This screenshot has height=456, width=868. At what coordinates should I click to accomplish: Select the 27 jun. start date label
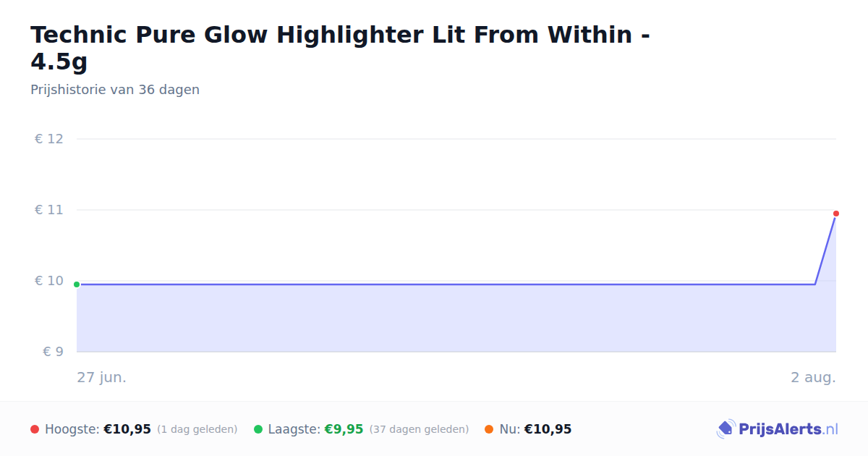tap(102, 378)
